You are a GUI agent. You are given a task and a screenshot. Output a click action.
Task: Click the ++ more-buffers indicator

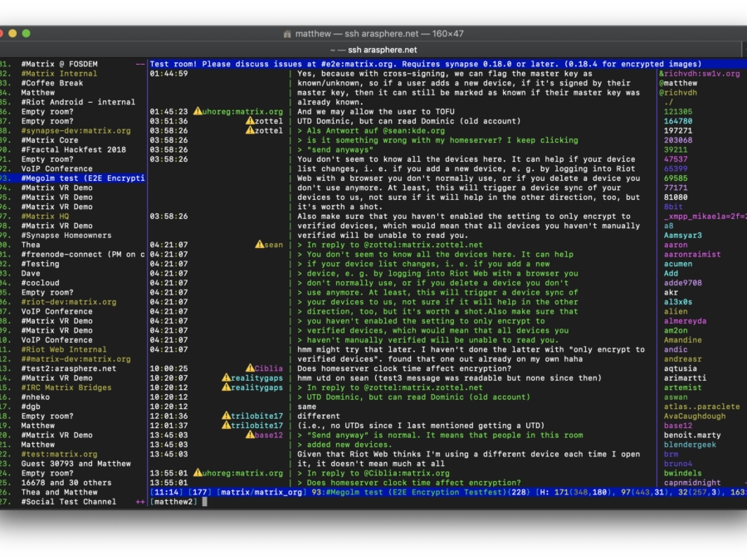click(140, 502)
